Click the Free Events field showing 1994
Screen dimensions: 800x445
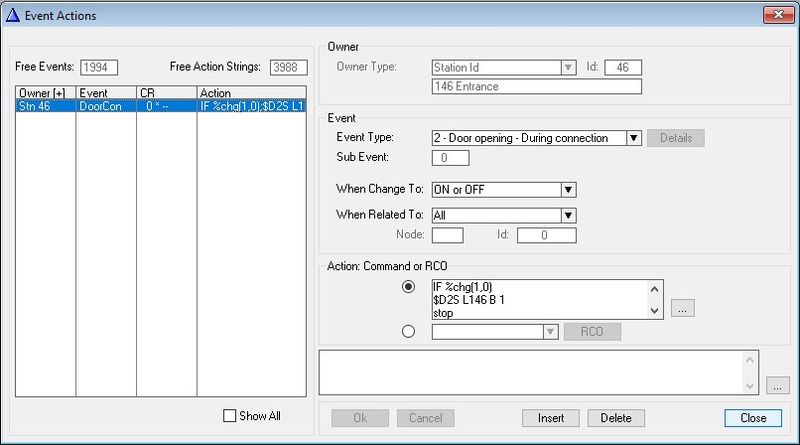click(99, 67)
